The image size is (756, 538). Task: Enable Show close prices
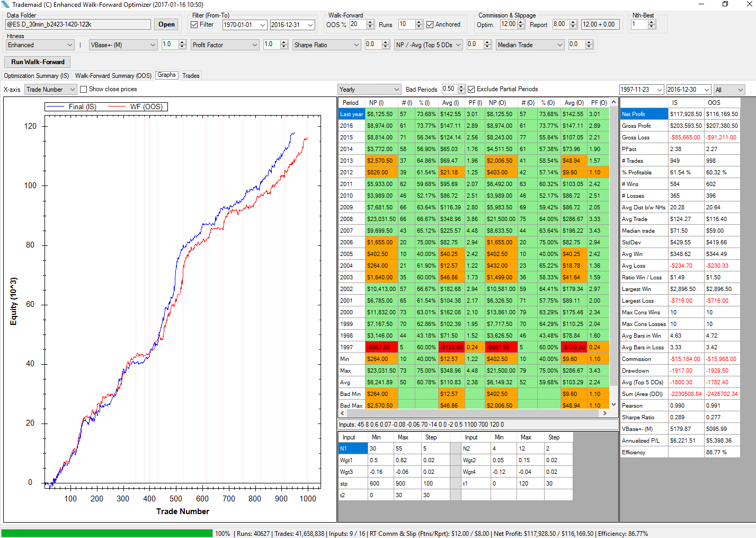tap(83, 90)
